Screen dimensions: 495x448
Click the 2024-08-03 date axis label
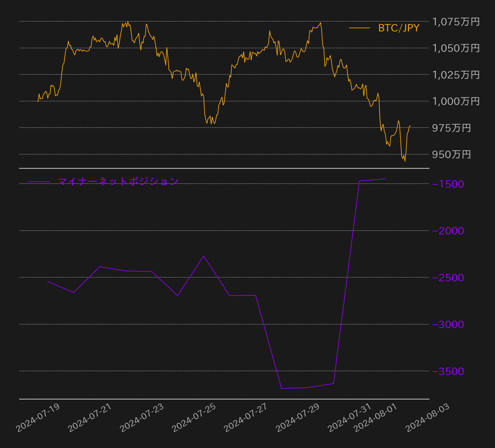point(427,418)
